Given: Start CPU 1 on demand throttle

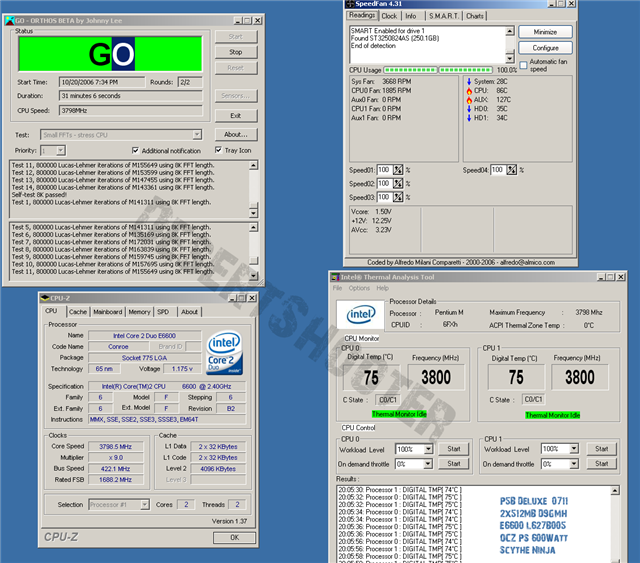Looking at the screenshot, I should tap(602, 464).
